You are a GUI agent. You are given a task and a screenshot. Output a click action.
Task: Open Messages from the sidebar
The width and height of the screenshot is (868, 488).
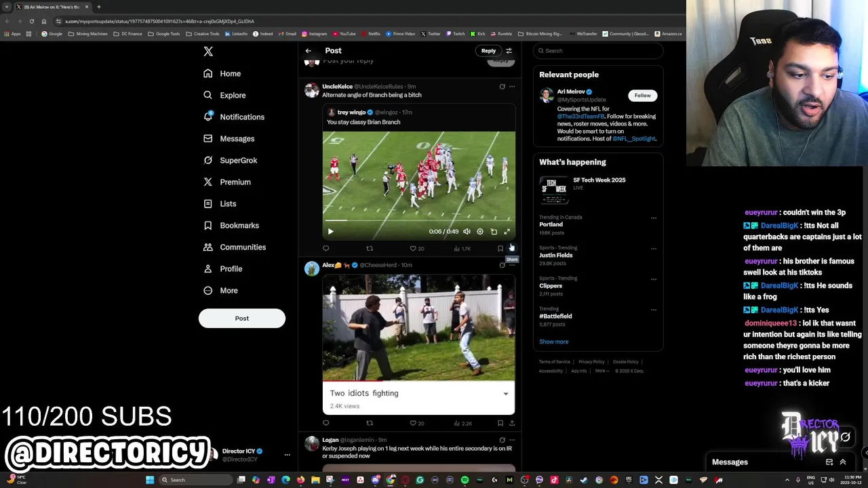click(x=229, y=138)
